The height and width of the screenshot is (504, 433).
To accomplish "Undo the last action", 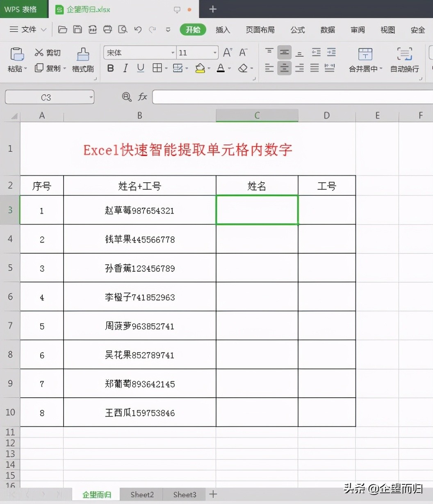I will click(x=138, y=30).
